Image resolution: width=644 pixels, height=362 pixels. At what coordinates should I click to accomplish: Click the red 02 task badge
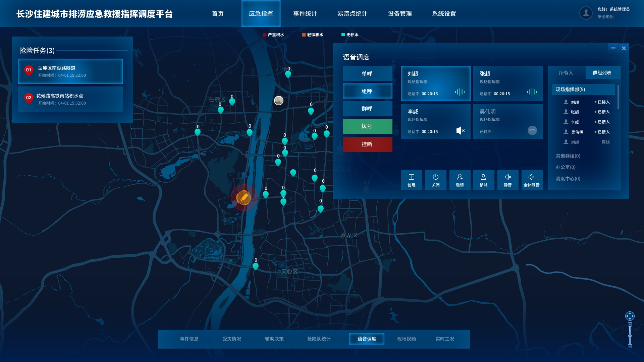[29, 98]
